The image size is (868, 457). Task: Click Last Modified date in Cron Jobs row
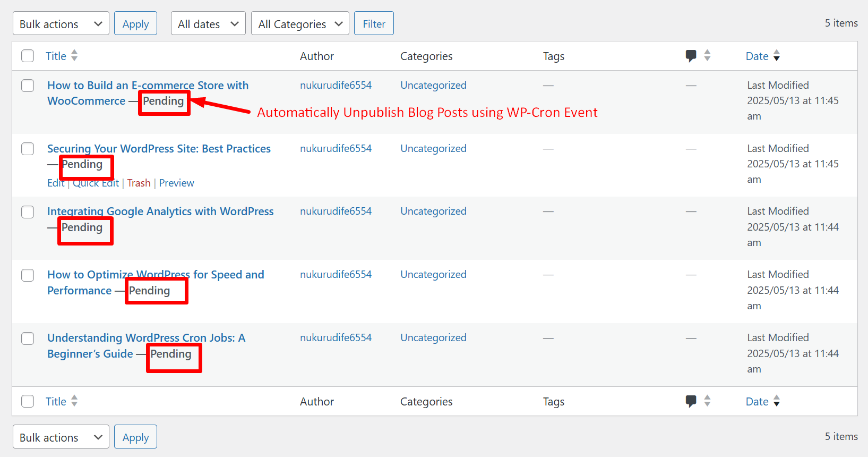(x=793, y=353)
